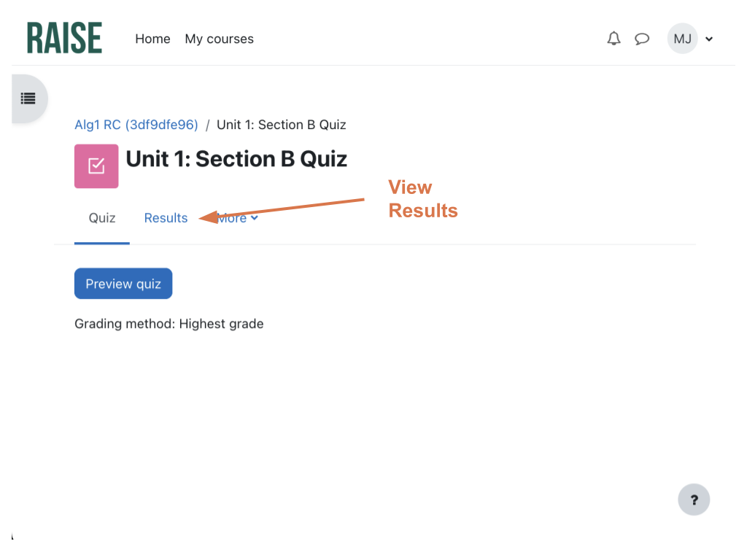Toggle the messaging speech bubble icon
The image size is (747, 560).
coord(642,39)
